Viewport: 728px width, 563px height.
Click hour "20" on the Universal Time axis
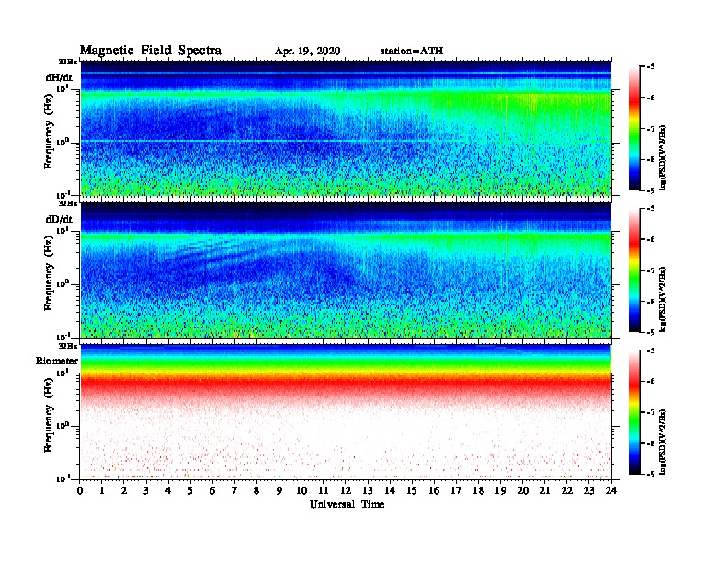tap(523, 490)
